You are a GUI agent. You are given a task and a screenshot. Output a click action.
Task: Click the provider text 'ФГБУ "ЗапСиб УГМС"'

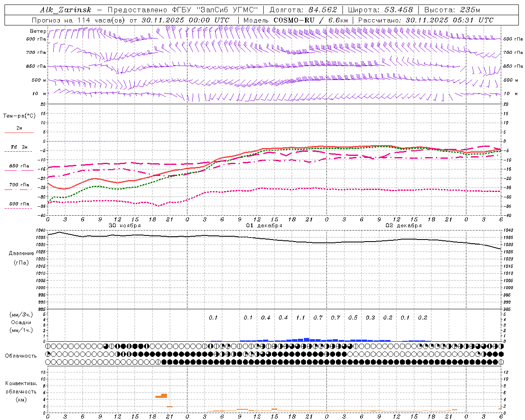click(215, 10)
